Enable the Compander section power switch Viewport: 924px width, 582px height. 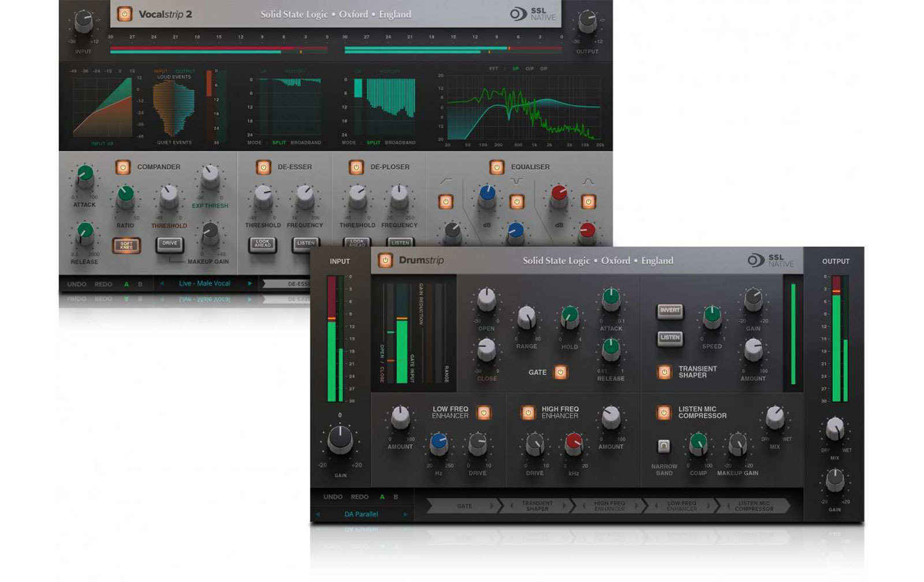coord(122,167)
